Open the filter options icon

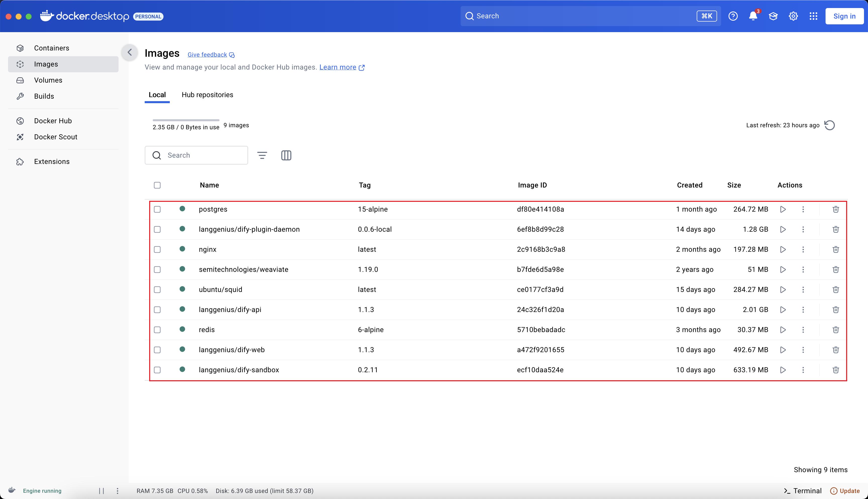click(262, 155)
